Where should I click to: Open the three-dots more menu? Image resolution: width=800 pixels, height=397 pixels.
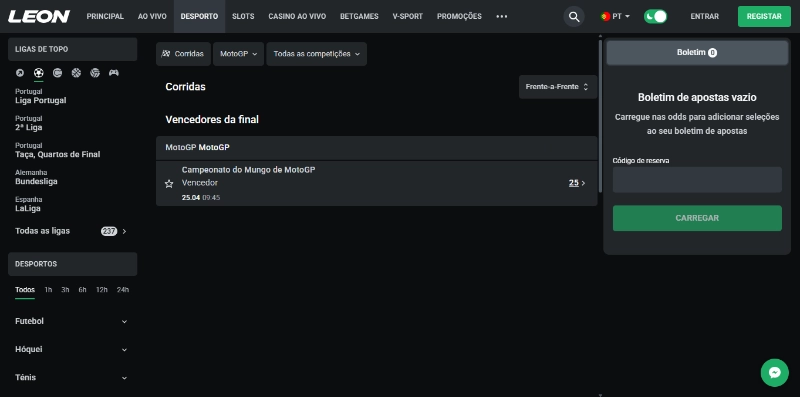502,16
